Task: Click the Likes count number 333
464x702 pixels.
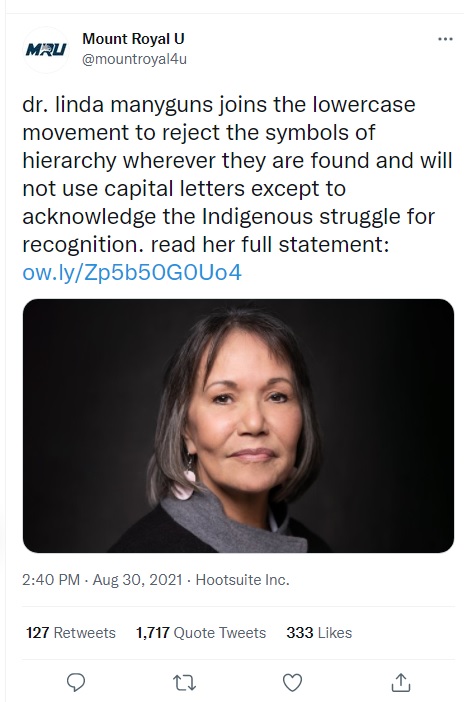Action: pos(300,633)
